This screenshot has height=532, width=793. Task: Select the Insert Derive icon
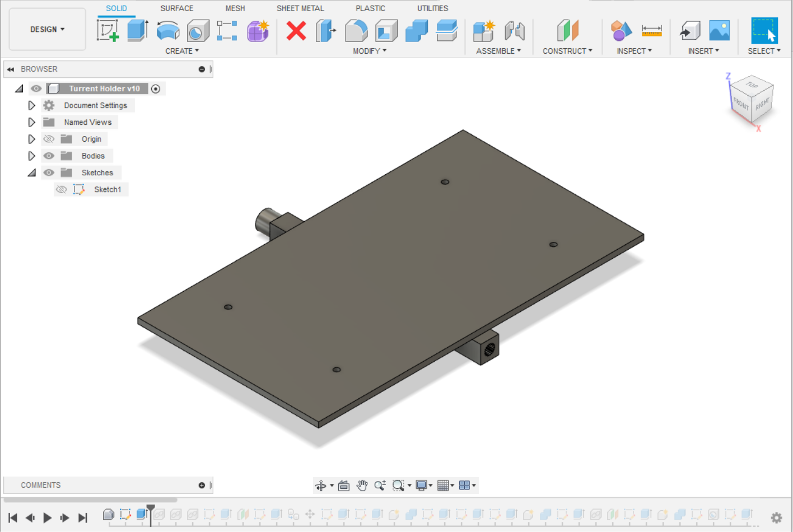click(690, 30)
